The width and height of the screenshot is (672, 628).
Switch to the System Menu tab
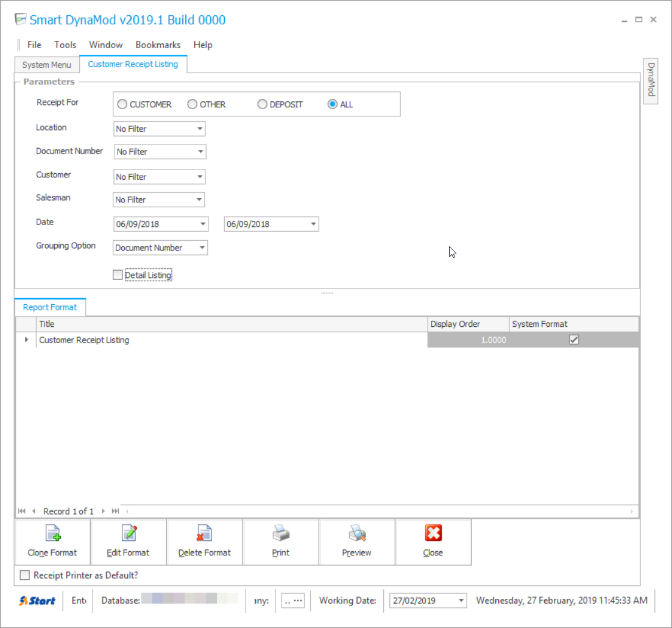pyautogui.click(x=47, y=65)
